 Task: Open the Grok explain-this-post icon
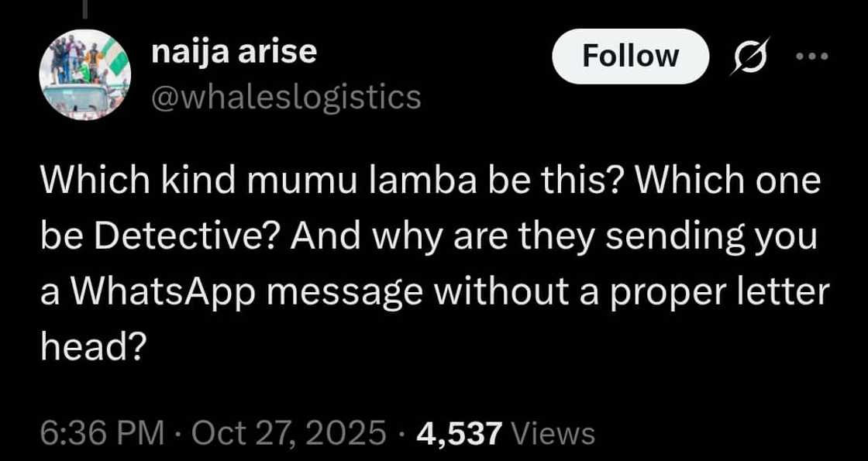[750, 55]
